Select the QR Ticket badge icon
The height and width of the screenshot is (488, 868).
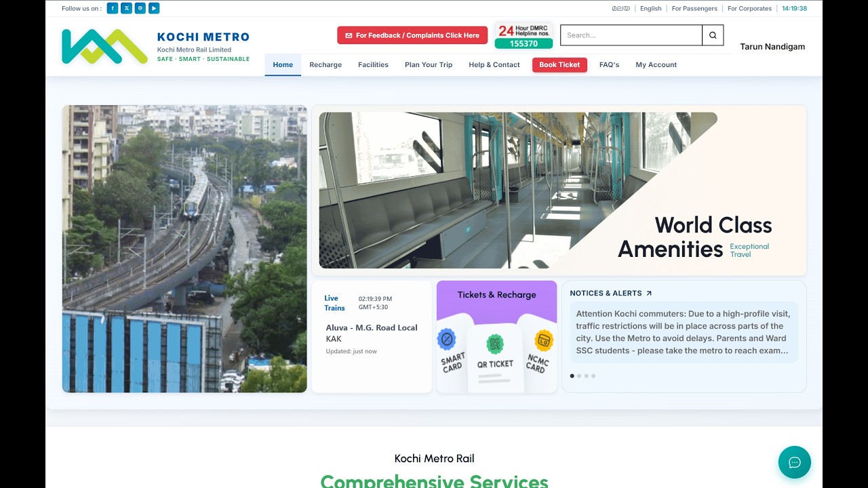pos(495,344)
